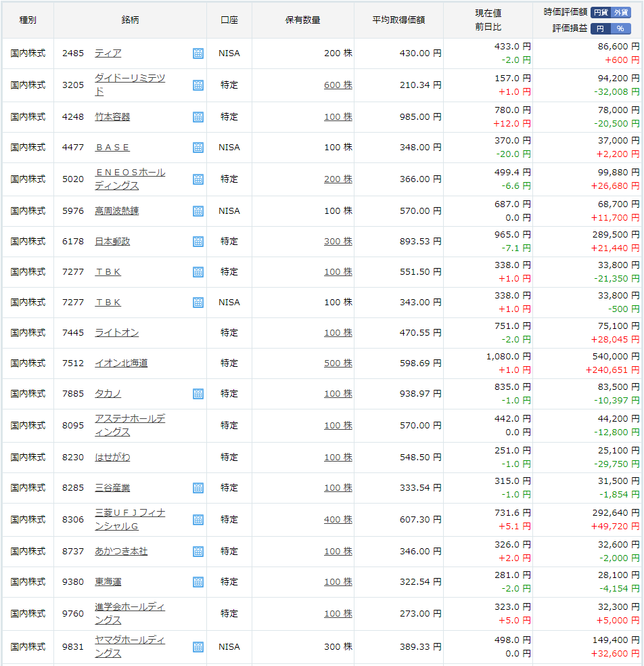
Task: Open the 竹本容器 stock link
Action: point(112,117)
